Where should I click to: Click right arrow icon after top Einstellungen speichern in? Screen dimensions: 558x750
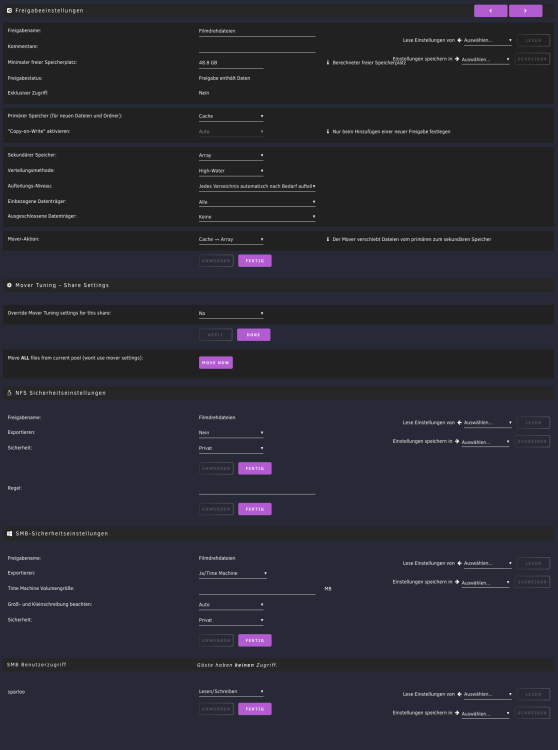click(x=457, y=59)
